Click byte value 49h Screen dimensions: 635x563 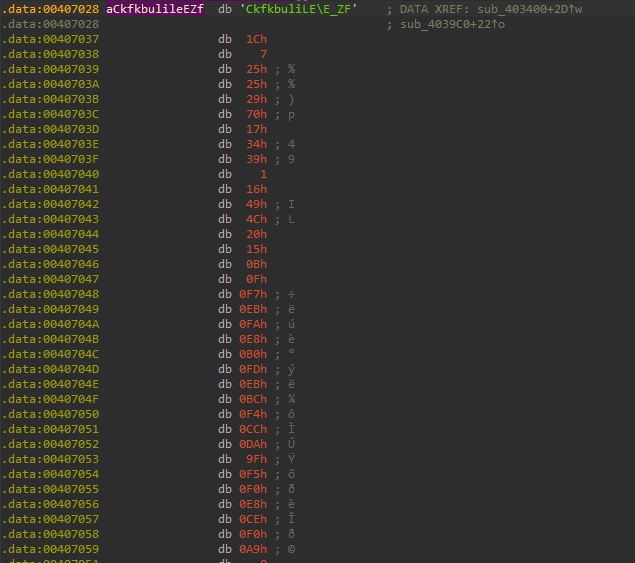(x=256, y=204)
